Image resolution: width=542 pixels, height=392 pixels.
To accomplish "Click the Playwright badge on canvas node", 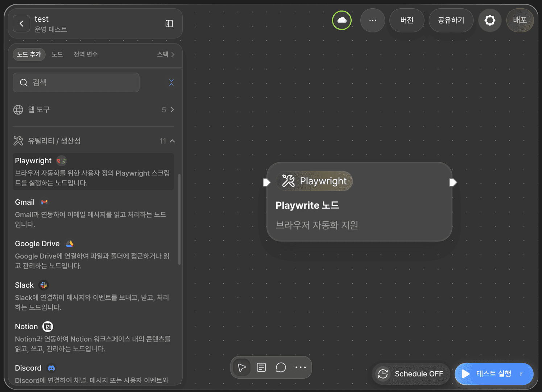I will pyautogui.click(x=314, y=181).
